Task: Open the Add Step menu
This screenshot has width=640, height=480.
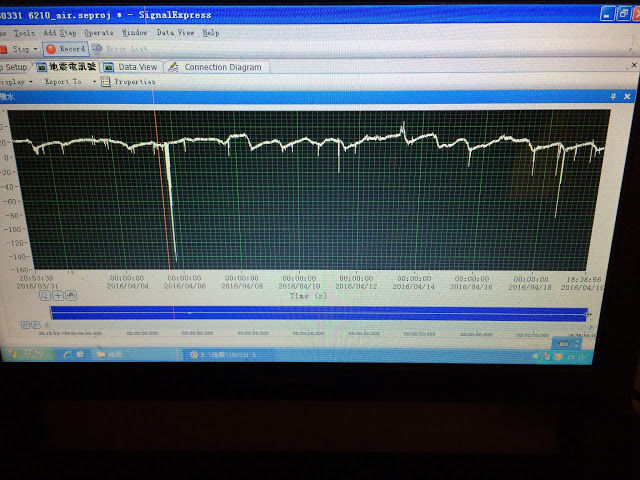Action: coord(60,33)
